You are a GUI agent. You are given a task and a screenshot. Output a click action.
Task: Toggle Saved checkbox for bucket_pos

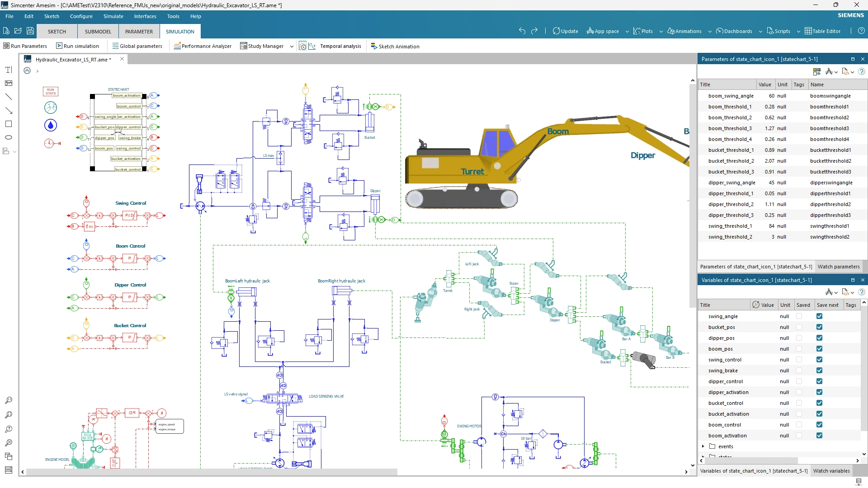coord(799,327)
